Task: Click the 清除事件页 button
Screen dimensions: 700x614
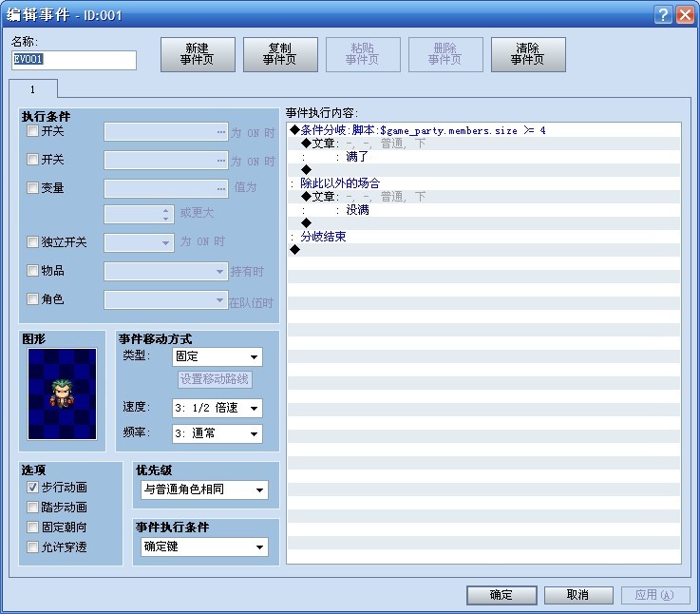Action: coord(528,54)
